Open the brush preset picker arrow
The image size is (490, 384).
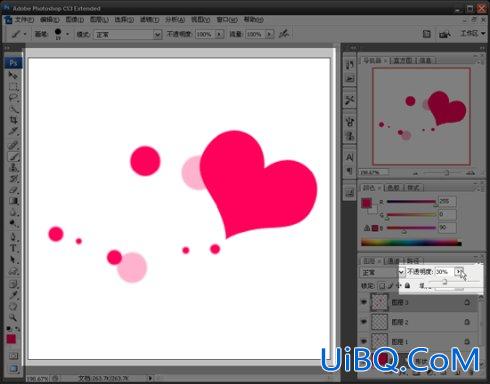pyautogui.click(x=68, y=34)
